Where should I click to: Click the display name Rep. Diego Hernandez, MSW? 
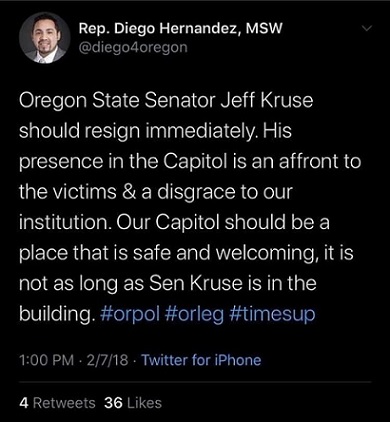point(180,29)
